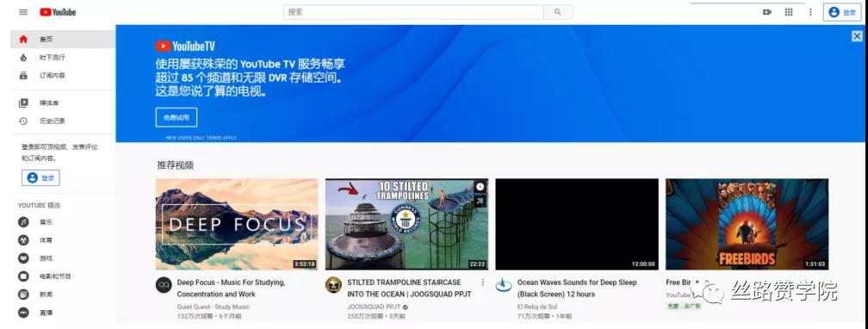Click the search magnifier button
Image resolution: width=868 pixels, height=329 pixels.
pos(557,12)
